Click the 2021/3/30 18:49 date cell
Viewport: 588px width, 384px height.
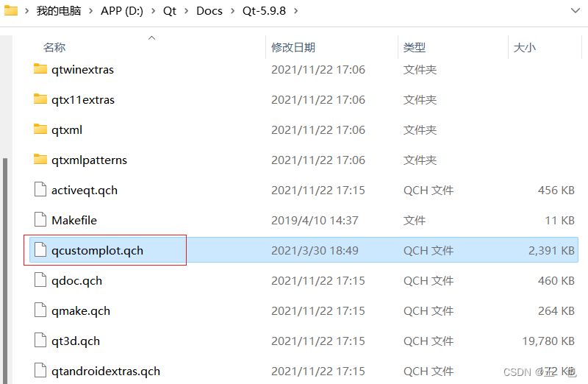315,250
